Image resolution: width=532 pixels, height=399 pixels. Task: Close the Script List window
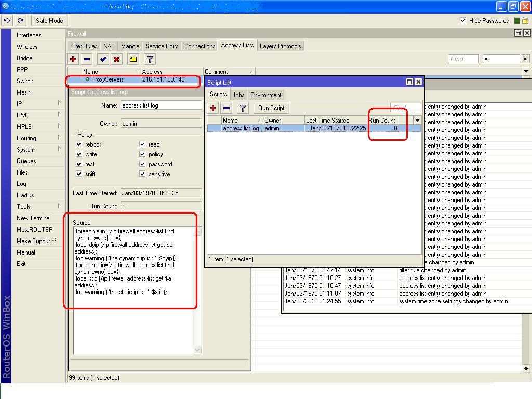(418, 82)
